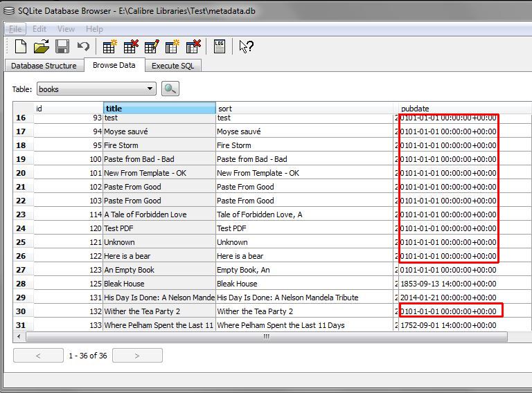Image resolution: width=532 pixels, height=393 pixels.
Task: Switch to Execute SQL tab
Action: tap(172, 66)
